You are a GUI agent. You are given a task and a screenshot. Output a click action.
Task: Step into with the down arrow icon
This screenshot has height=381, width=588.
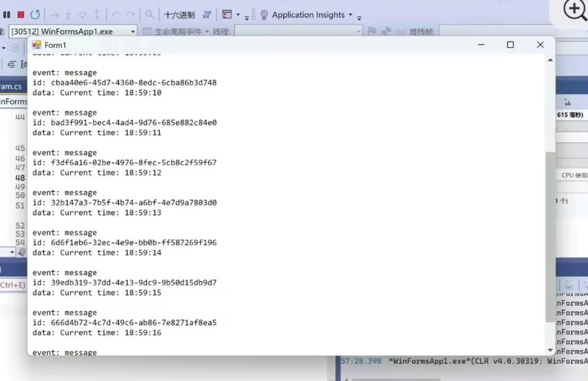point(68,15)
